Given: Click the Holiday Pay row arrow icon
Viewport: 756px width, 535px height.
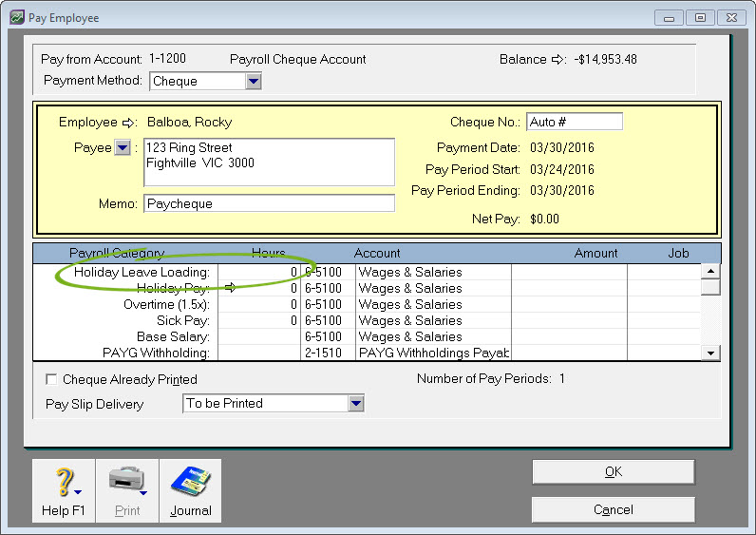Looking at the screenshot, I should pyautogui.click(x=229, y=288).
